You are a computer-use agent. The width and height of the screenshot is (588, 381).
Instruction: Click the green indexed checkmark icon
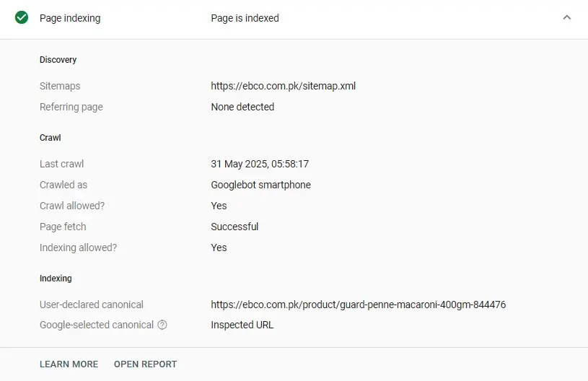pyautogui.click(x=22, y=18)
